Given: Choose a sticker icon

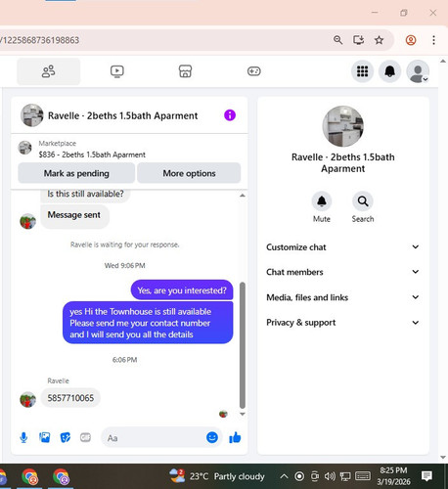Looking at the screenshot, I should [66, 437].
